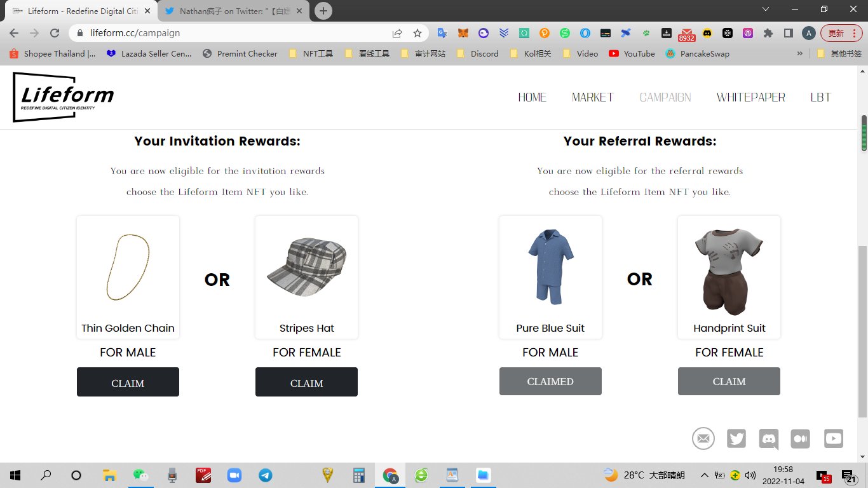Open the NFT工具 bookmarks folder
Image resolution: width=868 pixels, height=488 pixels.
pyautogui.click(x=311, y=54)
